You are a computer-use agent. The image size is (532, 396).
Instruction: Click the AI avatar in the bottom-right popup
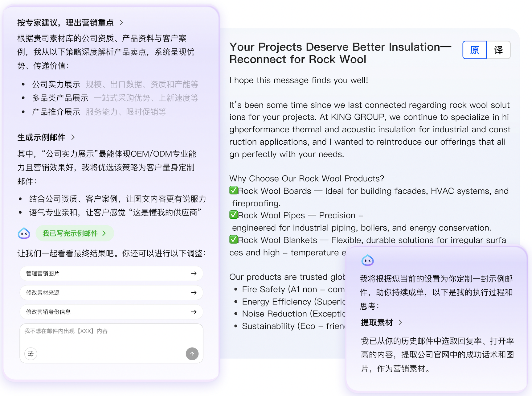[367, 260]
